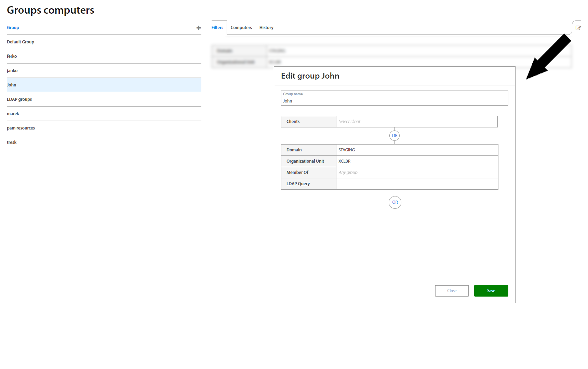The image size is (588, 369).
Task: Click the empty LDAP Query field
Action: pyautogui.click(x=417, y=184)
